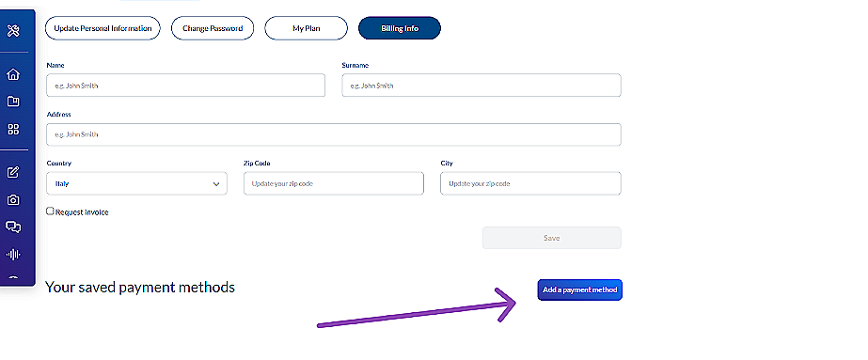Open the four-squares grid icon
This screenshot has width=868, height=360.
13,129
